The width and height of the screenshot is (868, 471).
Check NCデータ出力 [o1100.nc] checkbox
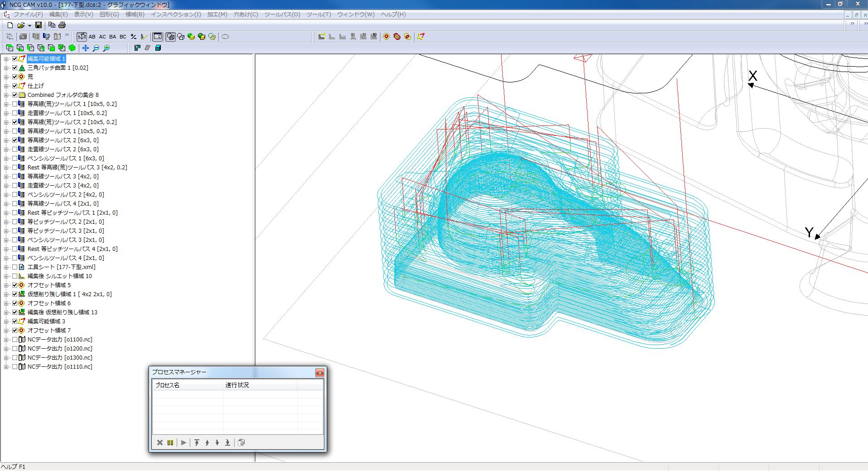click(x=14, y=340)
